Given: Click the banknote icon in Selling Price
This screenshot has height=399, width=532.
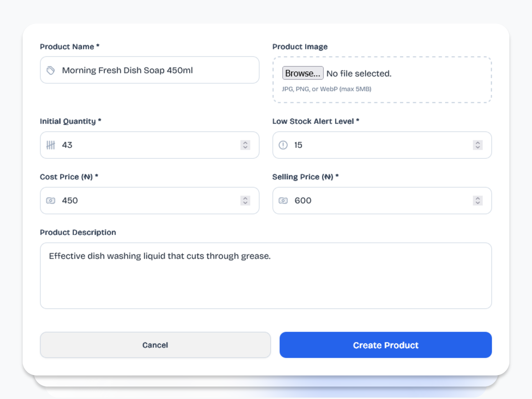Looking at the screenshot, I should (x=283, y=200).
